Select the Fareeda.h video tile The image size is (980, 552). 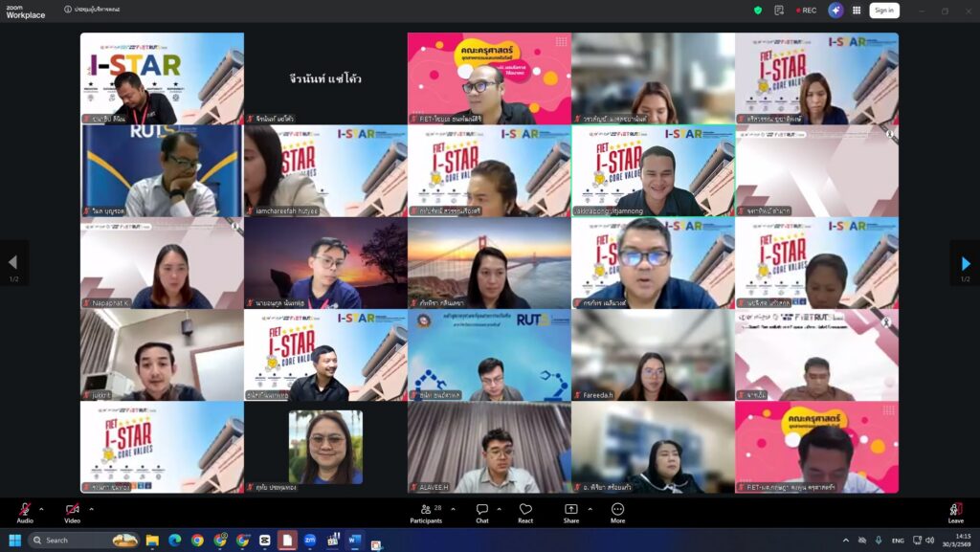(653, 355)
